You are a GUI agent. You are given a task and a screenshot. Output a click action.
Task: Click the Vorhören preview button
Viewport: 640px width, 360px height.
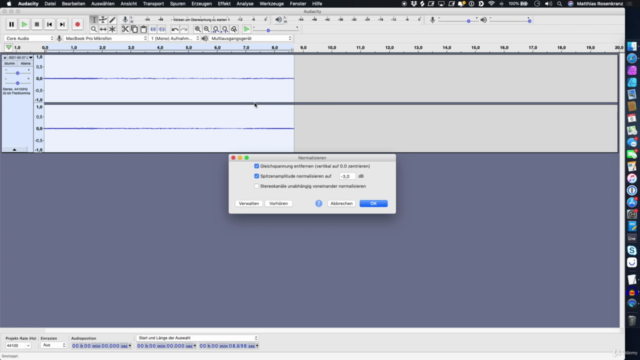(x=279, y=203)
